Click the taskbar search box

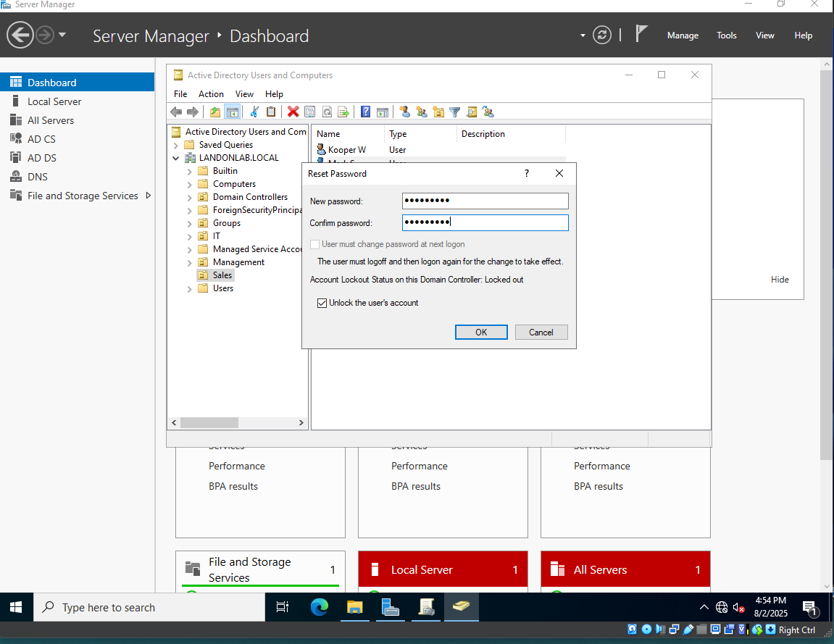pos(149,607)
